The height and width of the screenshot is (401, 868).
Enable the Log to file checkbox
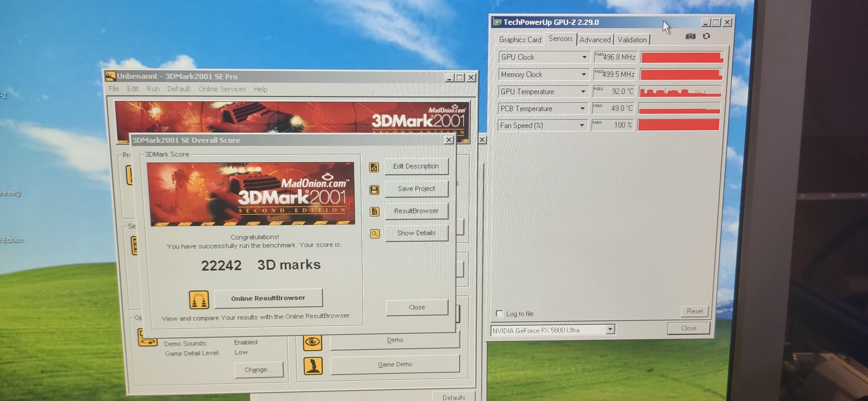coord(499,314)
